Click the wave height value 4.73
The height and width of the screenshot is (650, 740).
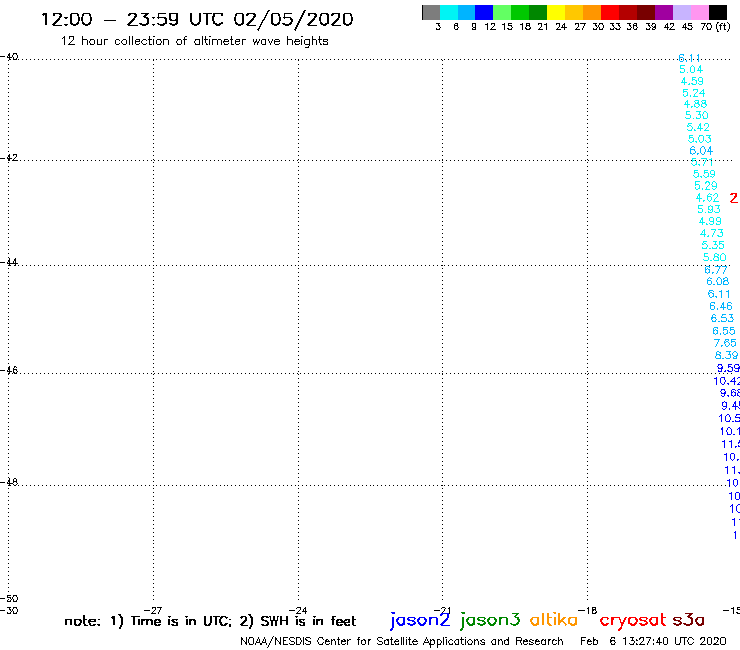(712, 233)
